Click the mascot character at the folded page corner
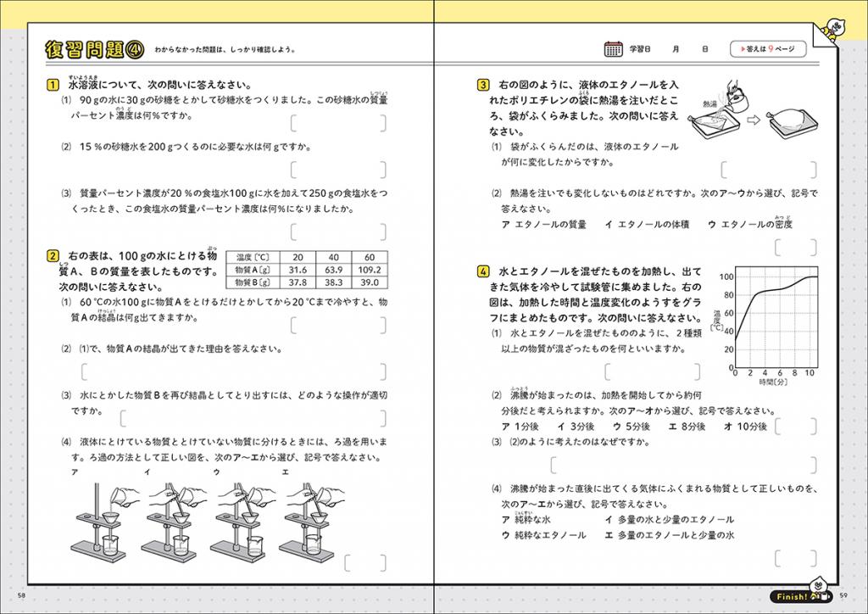The width and height of the screenshot is (868, 614). click(833, 31)
